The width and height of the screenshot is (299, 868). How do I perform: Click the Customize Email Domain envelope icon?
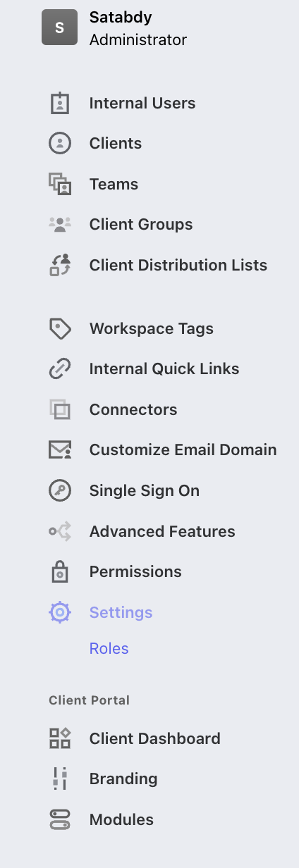tap(60, 450)
